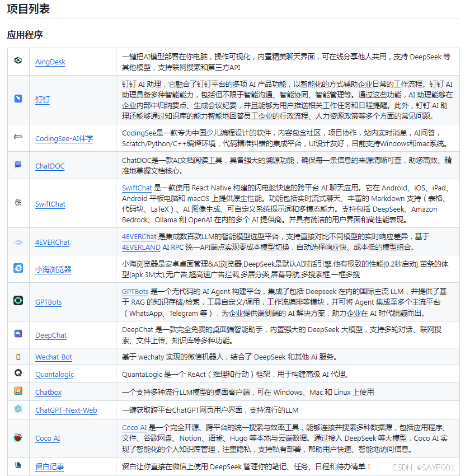Open the GPTBots link in name column
This screenshot has width=465, height=476.
[49, 302]
